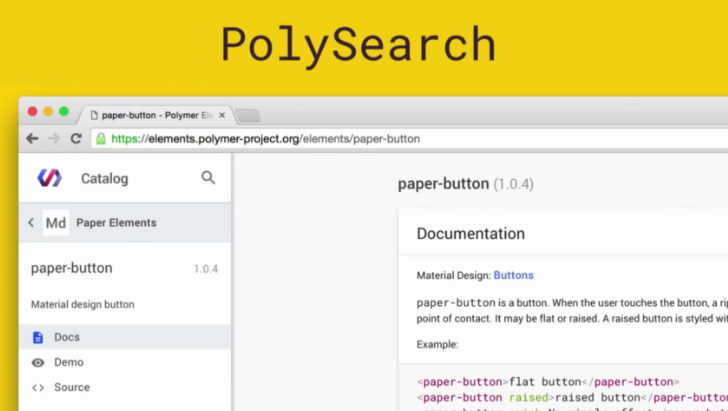Click Material design button description
This screenshot has height=411, width=728.
[x=83, y=304]
